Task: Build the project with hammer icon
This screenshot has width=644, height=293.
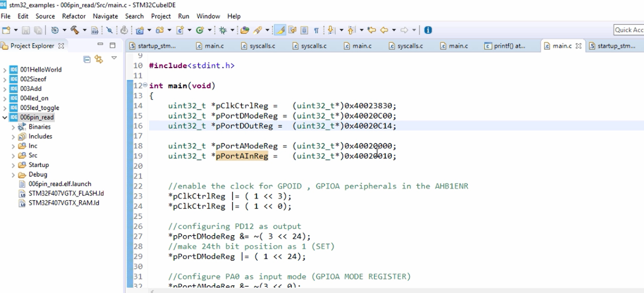Action: pos(75,30)
